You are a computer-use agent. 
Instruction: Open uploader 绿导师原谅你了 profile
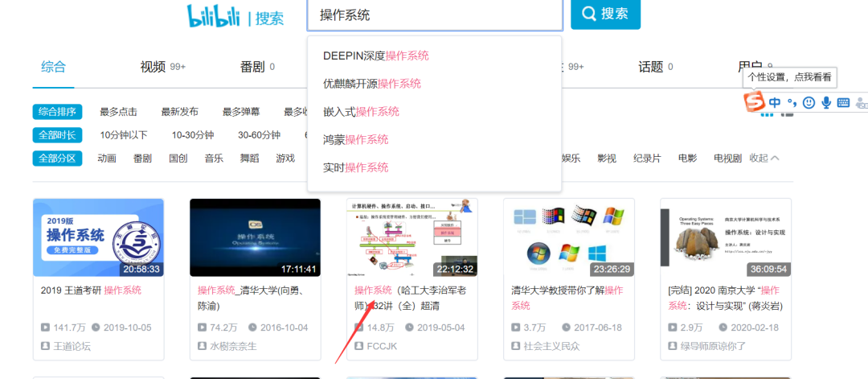click(714, 346)
